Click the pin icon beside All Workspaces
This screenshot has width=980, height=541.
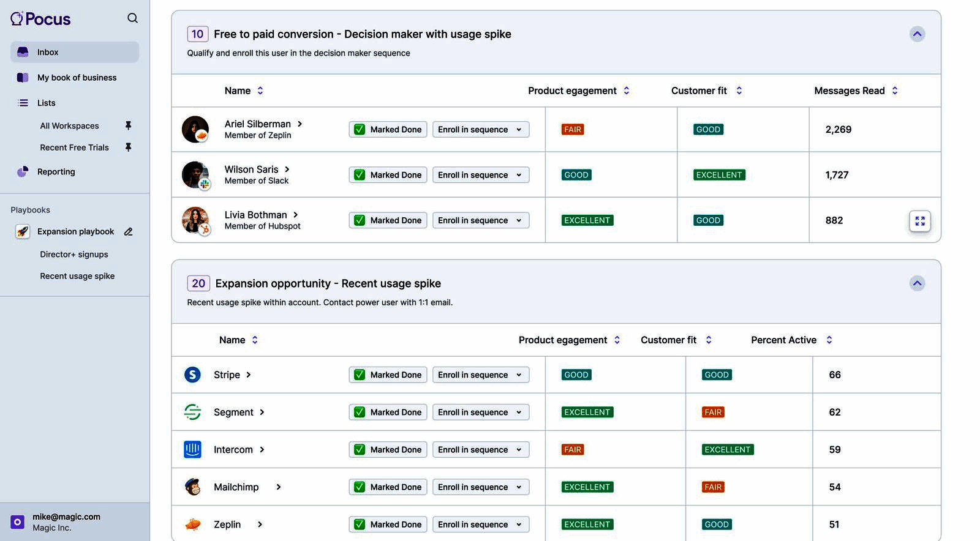coord(128,125)
